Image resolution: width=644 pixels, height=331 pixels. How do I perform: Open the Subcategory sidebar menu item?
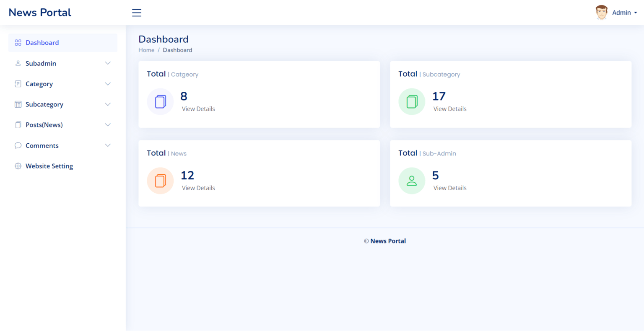tap(44, 104)
